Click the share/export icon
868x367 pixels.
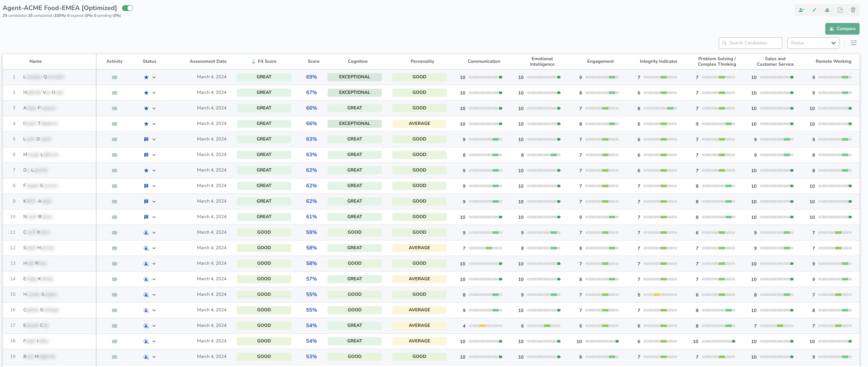(x=840, y=10)
